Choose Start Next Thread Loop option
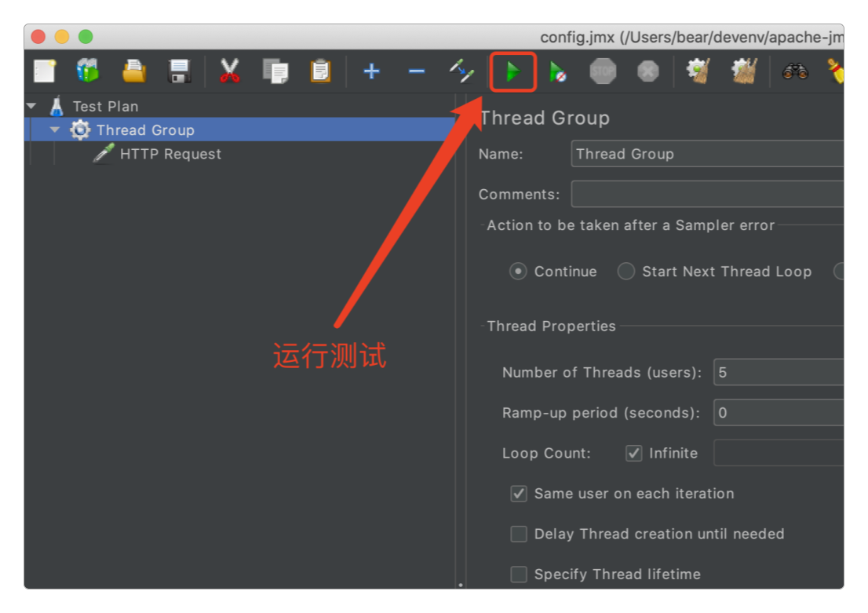 click(x=626, y=272)
